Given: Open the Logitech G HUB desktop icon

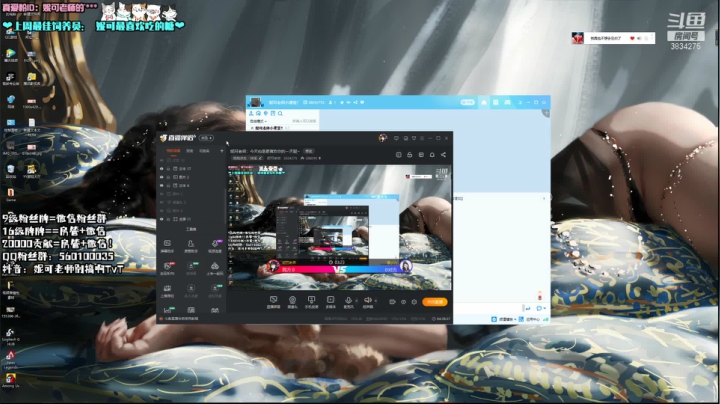Looking at the screenshot, I should pyautogui.click(x=10, y=334).
